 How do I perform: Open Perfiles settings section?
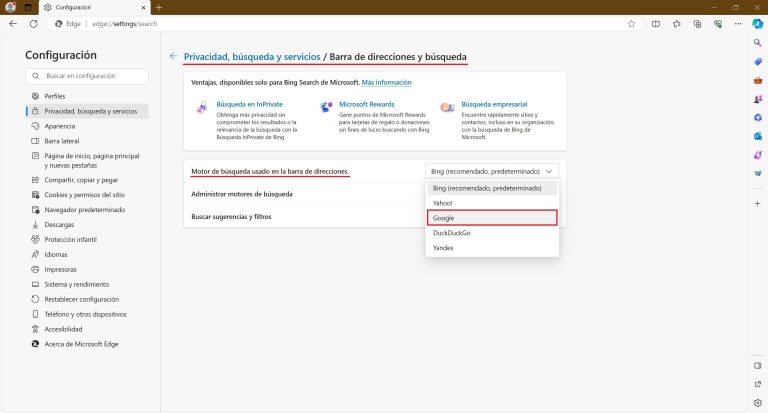coord(87,96)
